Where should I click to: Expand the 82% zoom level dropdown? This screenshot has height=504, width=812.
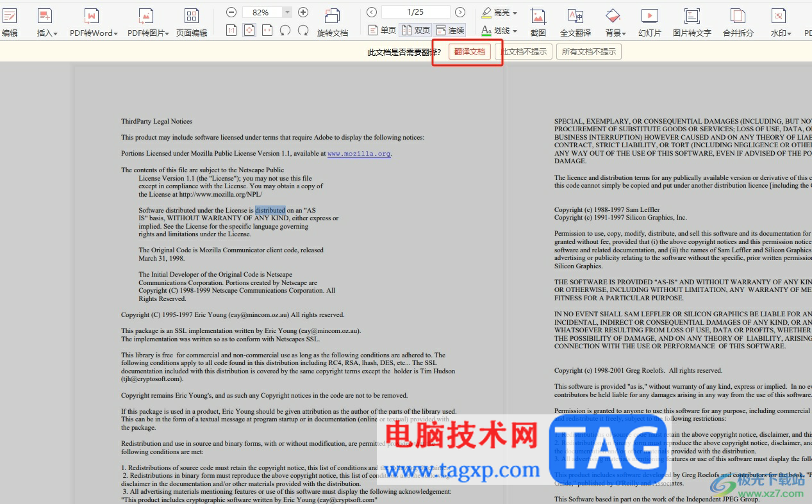287,12
